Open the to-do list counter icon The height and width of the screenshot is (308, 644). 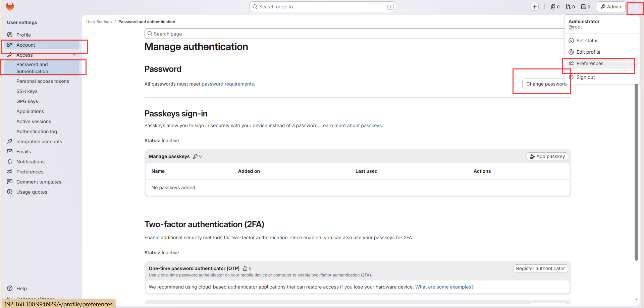[x=586, y=7]
